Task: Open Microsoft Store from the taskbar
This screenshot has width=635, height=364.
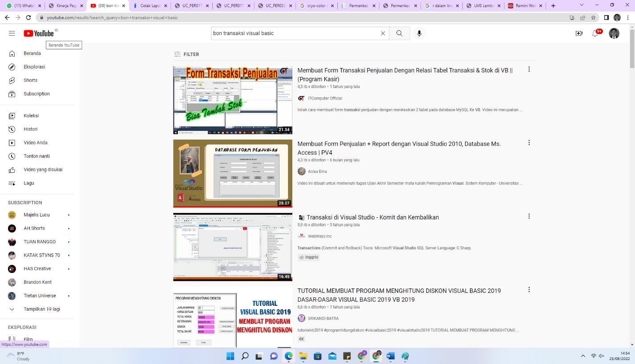Action: 318,356
